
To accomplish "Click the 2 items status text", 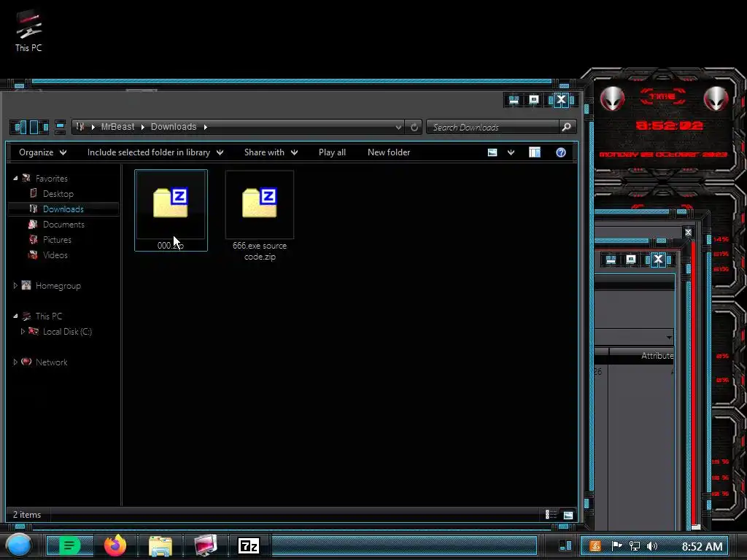I will click(27, 515).
